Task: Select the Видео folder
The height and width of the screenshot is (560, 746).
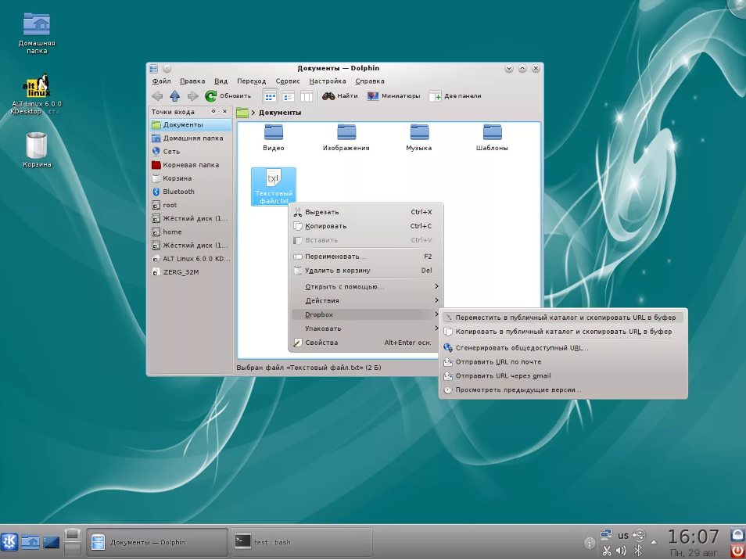Action: [x=274, y=138]
